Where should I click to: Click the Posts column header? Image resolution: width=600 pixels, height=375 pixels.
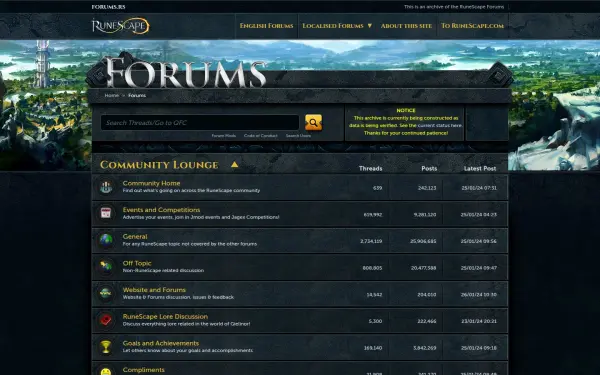tap(429, 168)
